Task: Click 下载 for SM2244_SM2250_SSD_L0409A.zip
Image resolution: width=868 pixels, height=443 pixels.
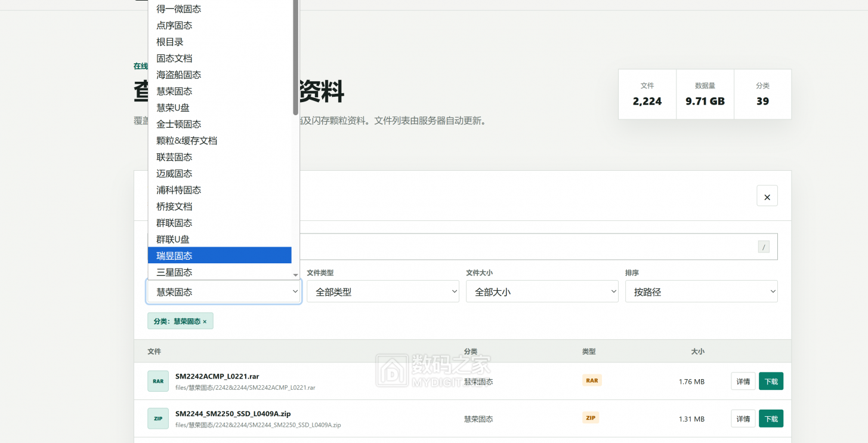Action: tap(771, 419)
